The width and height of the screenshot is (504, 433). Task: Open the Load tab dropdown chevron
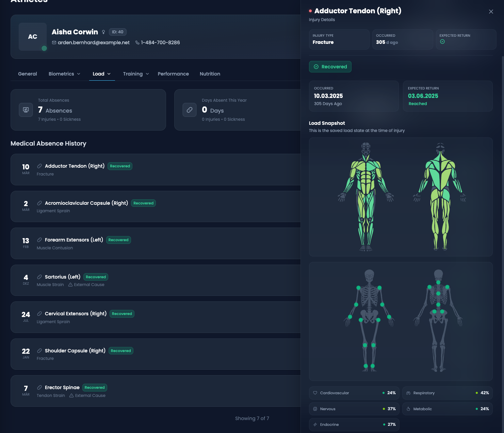[109, 74]
